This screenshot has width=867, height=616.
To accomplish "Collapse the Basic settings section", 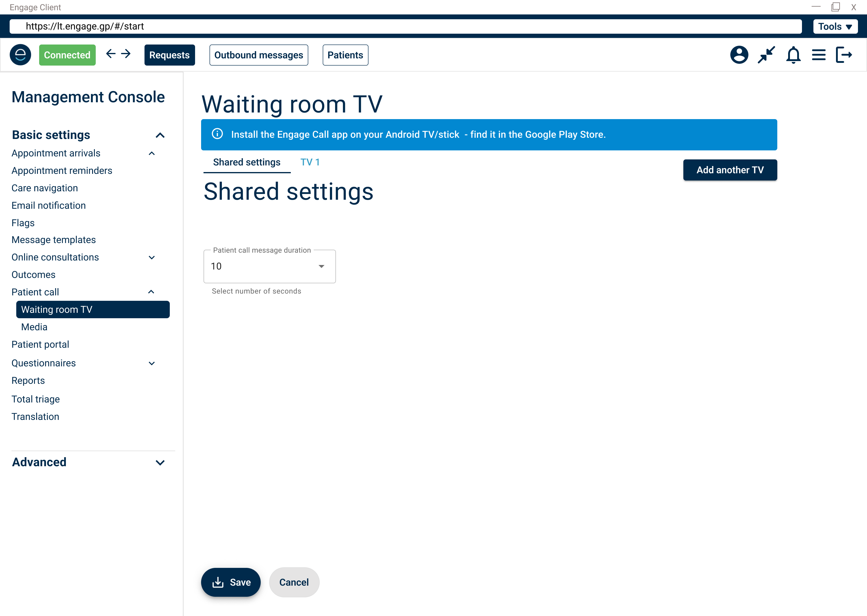I will pyautogui.click(x=160, y=135).
